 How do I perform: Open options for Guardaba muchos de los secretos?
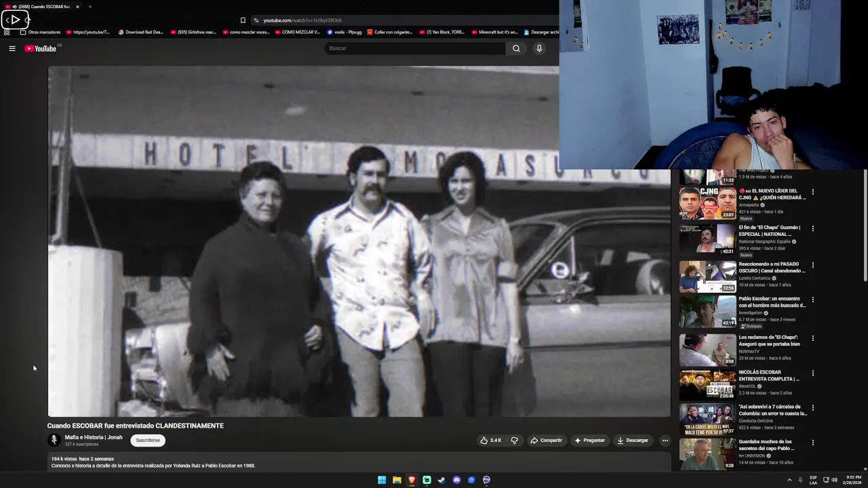click(x=812, y=443)
